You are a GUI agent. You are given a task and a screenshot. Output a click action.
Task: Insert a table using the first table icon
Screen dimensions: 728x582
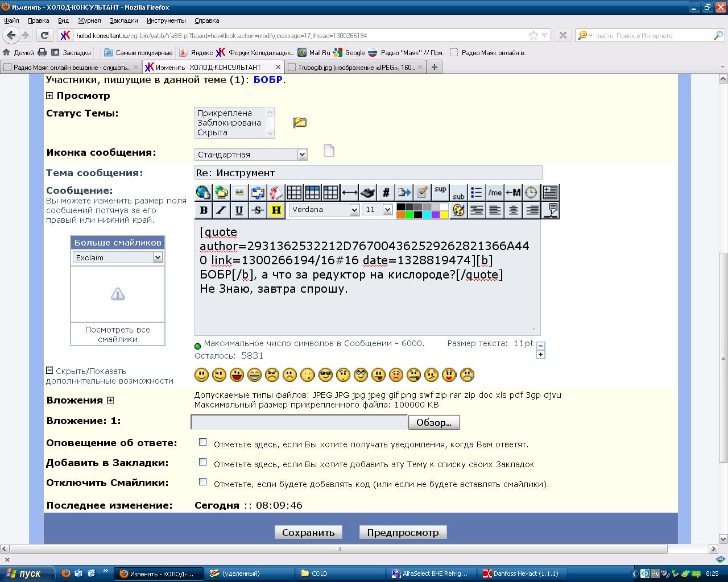point(294,193)
